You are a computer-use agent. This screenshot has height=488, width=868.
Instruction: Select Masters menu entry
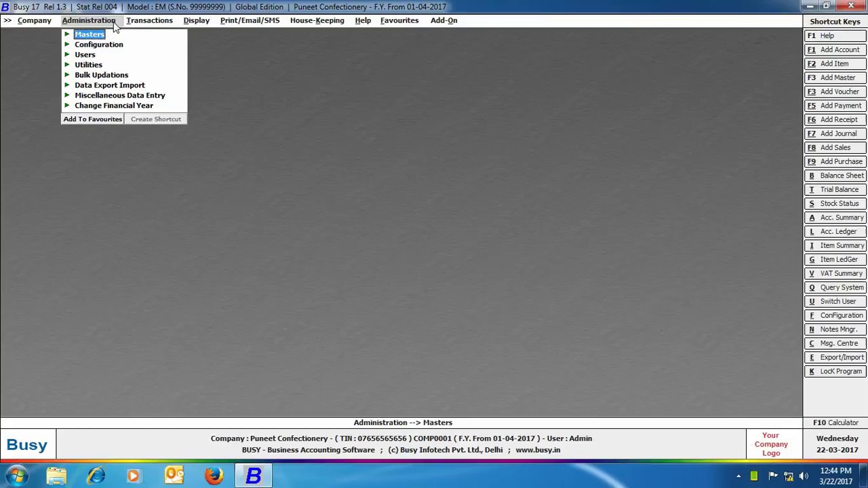pyautogui.click(x=90, y=34)
